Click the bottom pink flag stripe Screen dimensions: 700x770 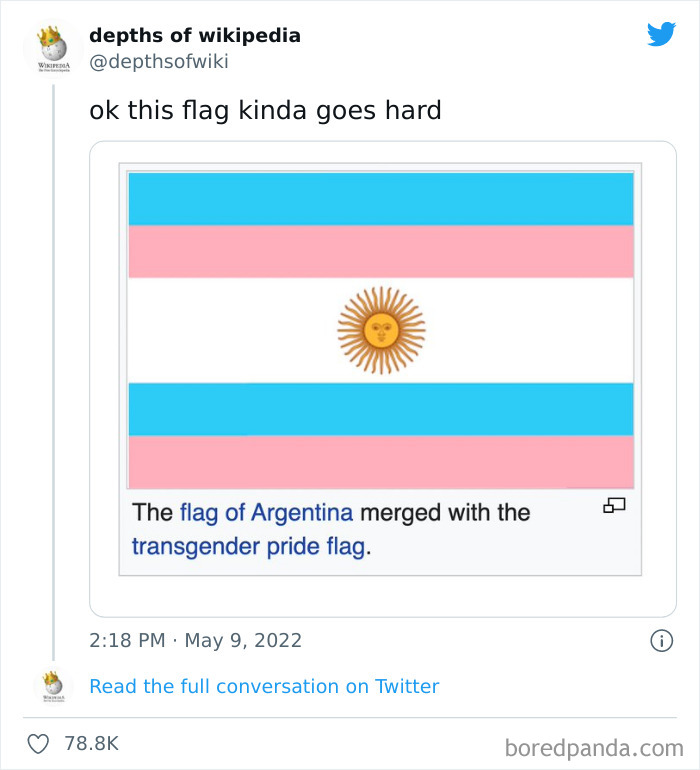381,461
